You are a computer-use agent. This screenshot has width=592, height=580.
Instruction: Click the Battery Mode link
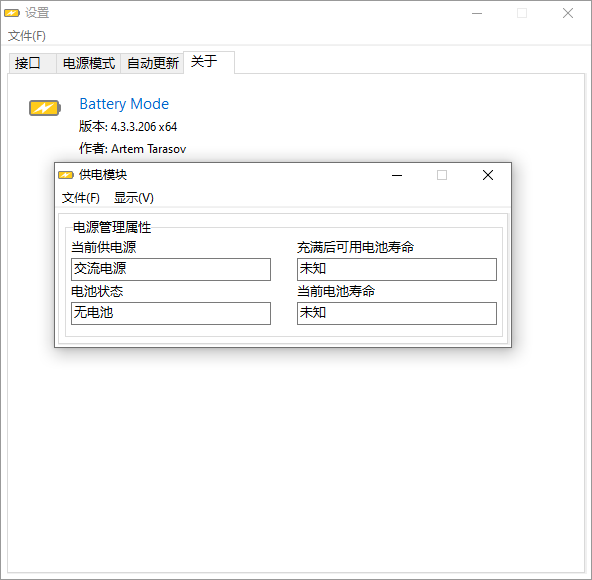[x=124, y=104]
